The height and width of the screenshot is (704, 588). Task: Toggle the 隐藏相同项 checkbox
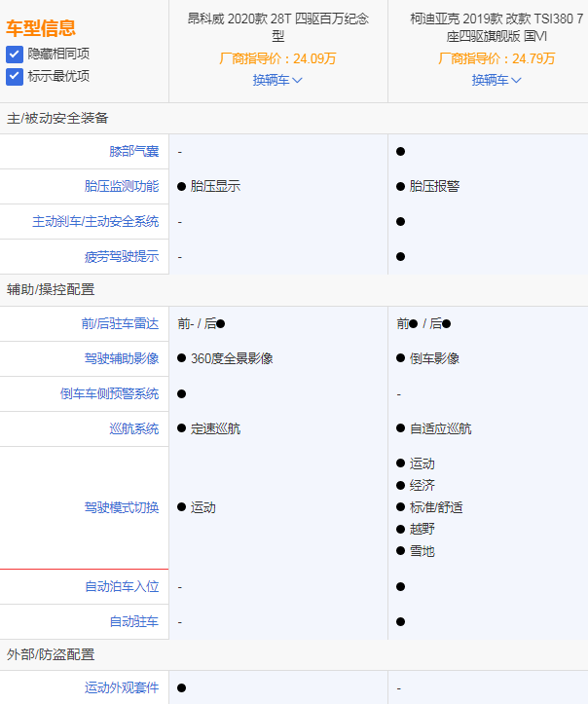pos(15,55)
